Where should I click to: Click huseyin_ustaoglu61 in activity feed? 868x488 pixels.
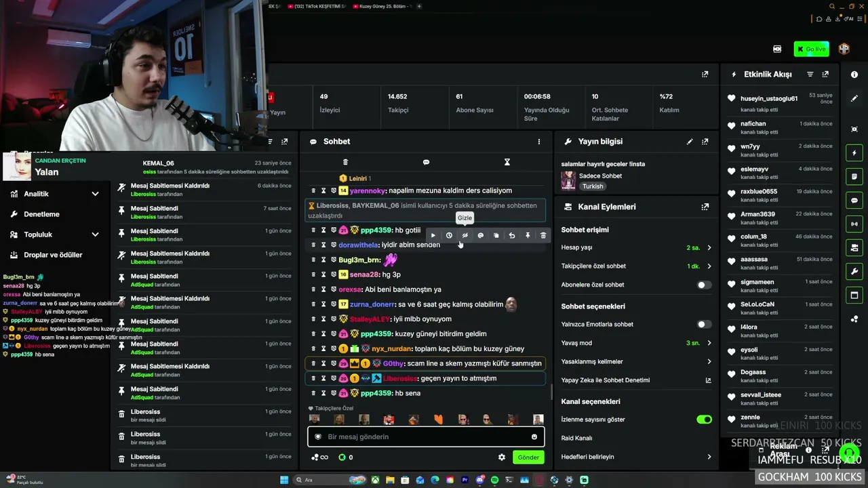point(769,99)
